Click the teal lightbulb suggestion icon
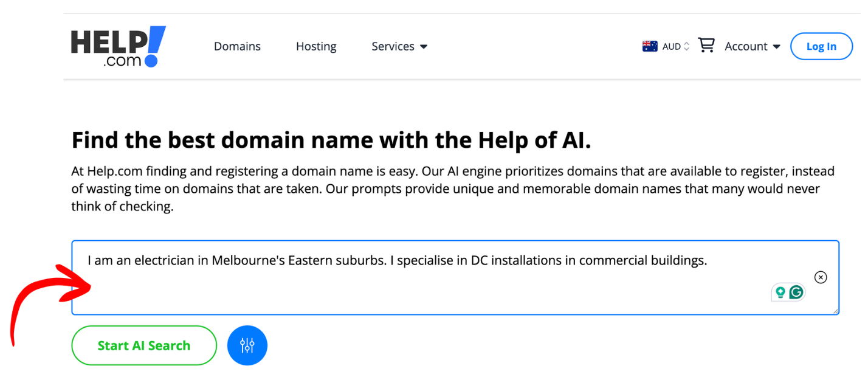The width and height of the screenshot is (868, 377). 780,292
